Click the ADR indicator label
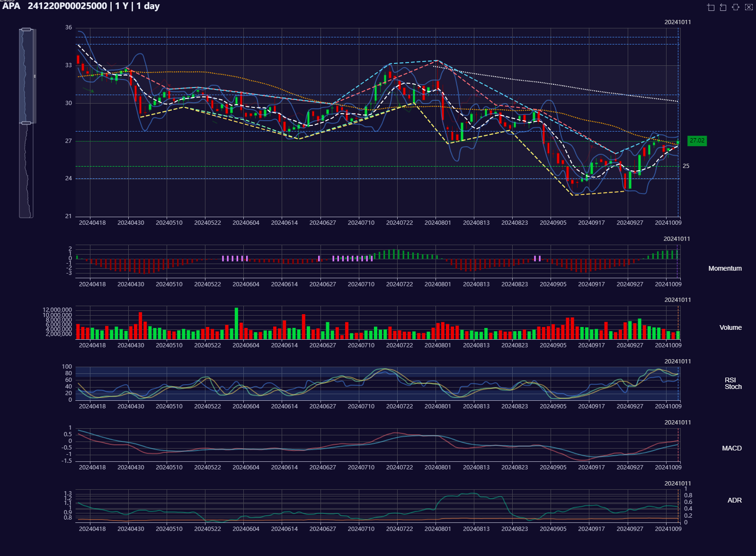 coord(734,500)
